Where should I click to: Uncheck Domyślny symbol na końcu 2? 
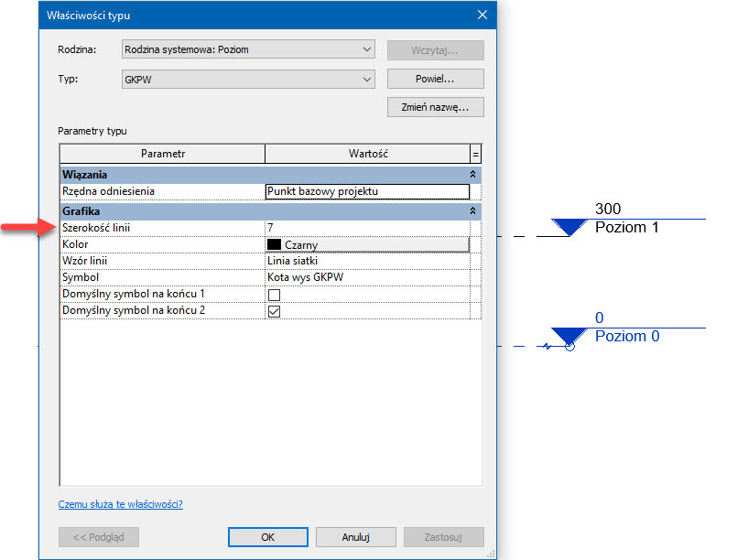273,311
